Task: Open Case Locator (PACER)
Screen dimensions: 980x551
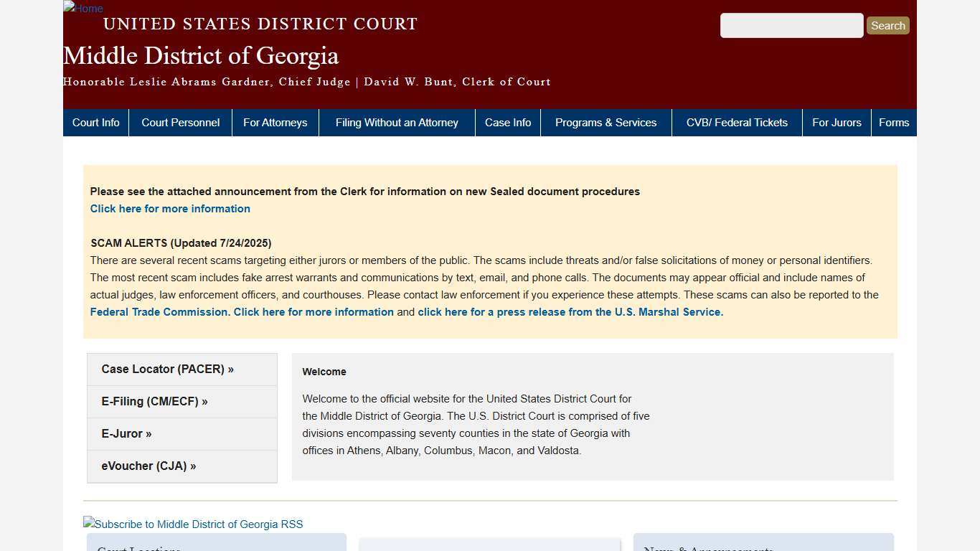Action: pyautogui.click(x=167, y=369)
